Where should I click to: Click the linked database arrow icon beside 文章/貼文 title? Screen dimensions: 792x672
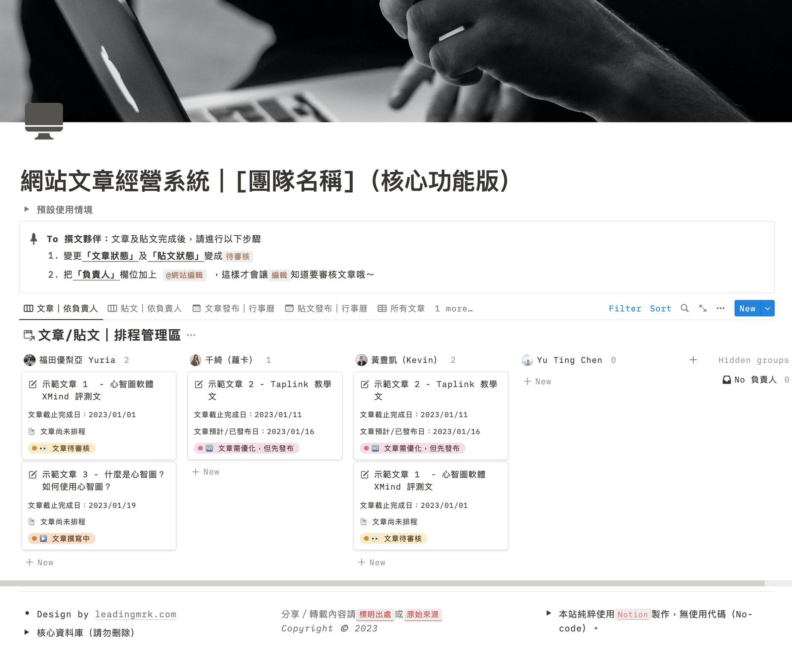29,335
